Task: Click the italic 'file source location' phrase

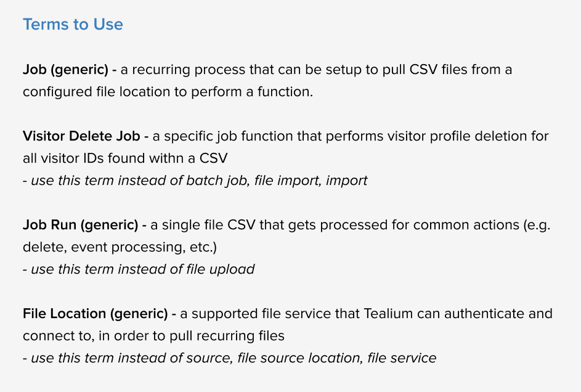Action: [x=299, y=358]
